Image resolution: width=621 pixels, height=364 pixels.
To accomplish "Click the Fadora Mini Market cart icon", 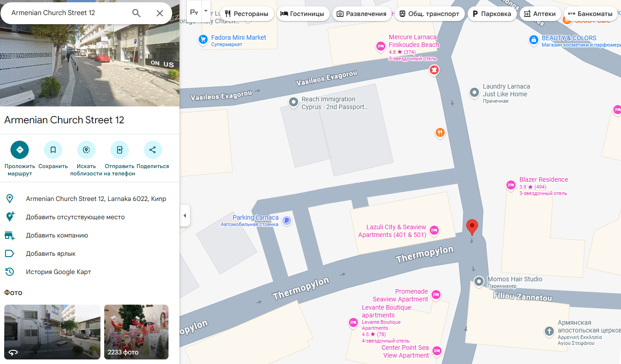I will click(x=204, y=40).
